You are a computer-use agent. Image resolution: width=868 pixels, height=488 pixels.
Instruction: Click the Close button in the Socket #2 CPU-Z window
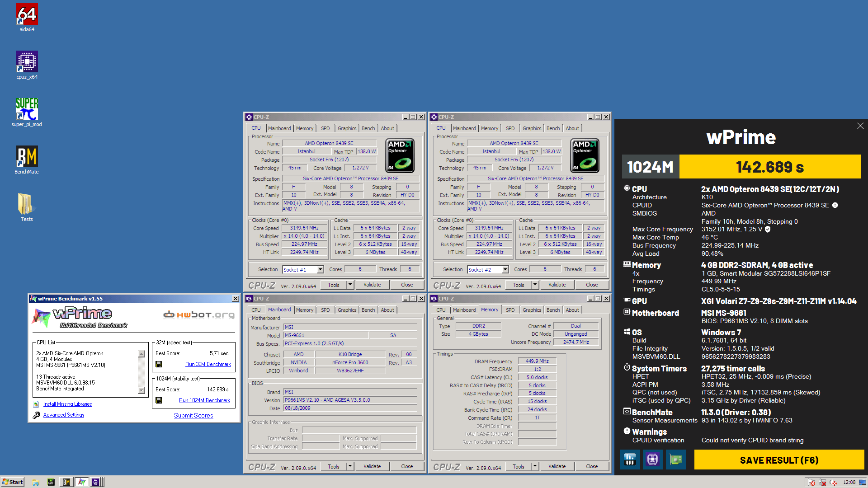(592, 285)
